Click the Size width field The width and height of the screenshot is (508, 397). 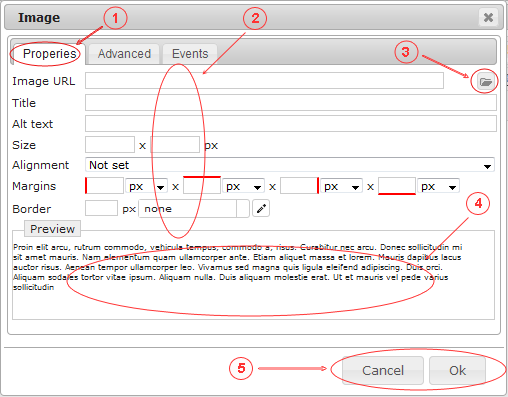110,145
